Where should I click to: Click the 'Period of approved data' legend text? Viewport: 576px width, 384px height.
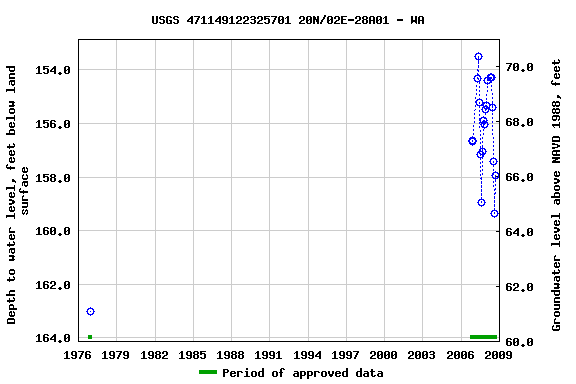click(x=303, y=373)
